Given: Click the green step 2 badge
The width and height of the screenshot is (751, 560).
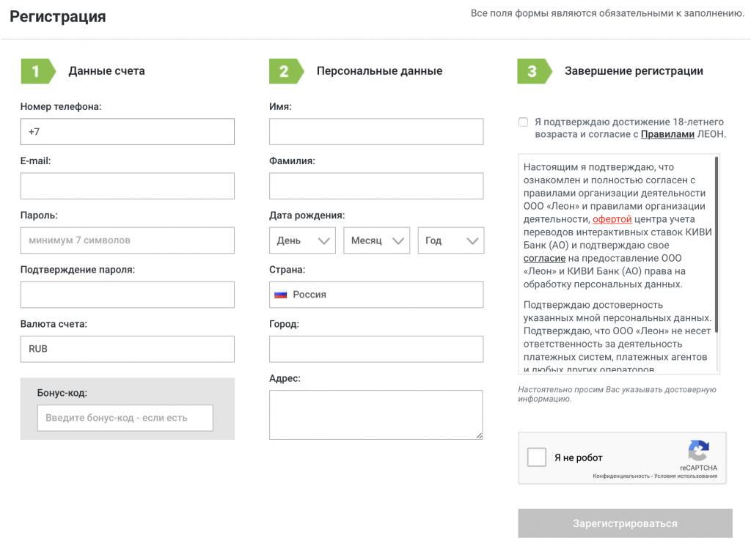Looking at the screenshot, I should pos(285,71).
